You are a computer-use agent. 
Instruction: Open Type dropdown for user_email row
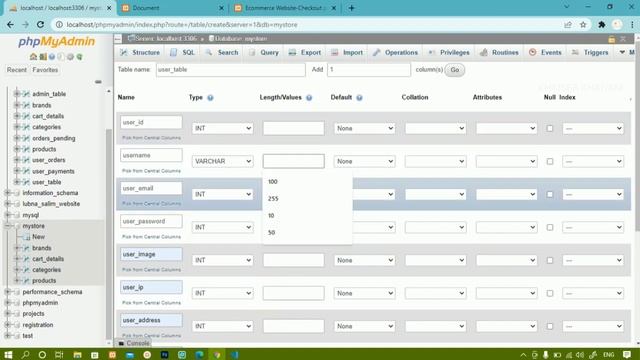click(x=222, y=194)
